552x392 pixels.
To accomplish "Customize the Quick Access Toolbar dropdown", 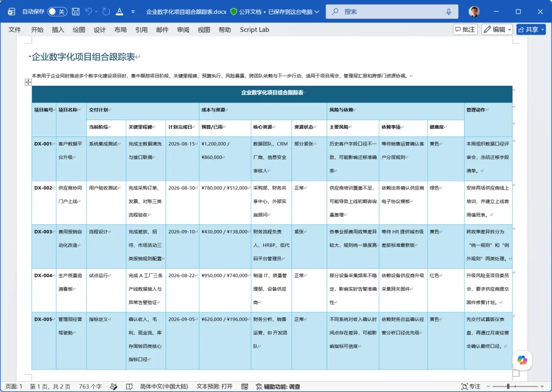I will coord(133,12).
